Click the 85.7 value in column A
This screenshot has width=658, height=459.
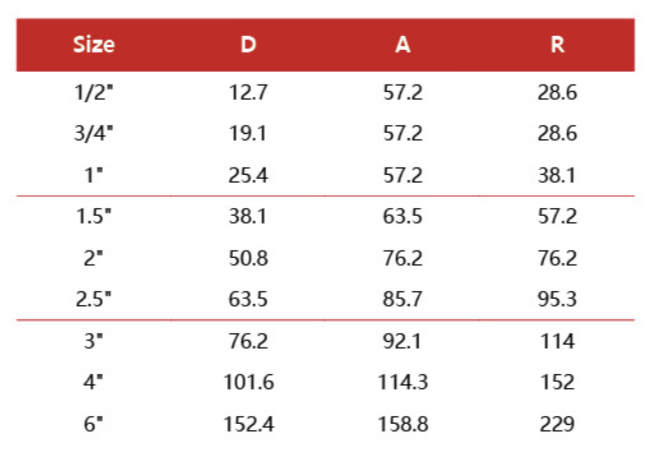[x=403, y=300]
